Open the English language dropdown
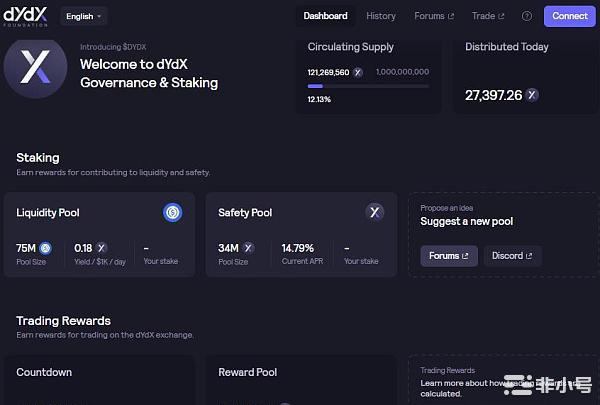 (x=84, y=16)
